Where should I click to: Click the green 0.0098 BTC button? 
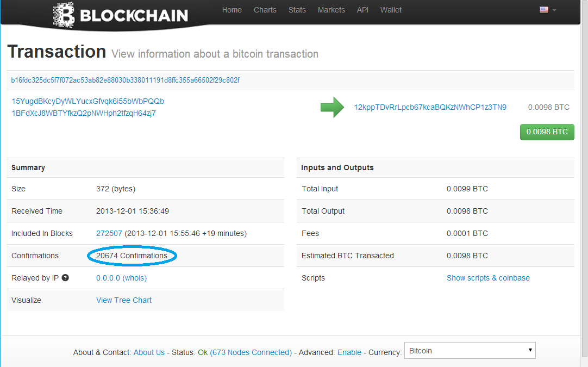[x=547, y=132]
